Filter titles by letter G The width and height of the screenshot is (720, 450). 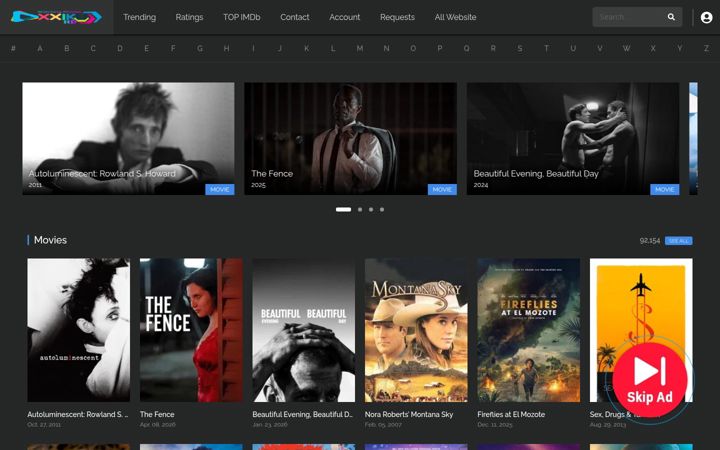[200, 48]
